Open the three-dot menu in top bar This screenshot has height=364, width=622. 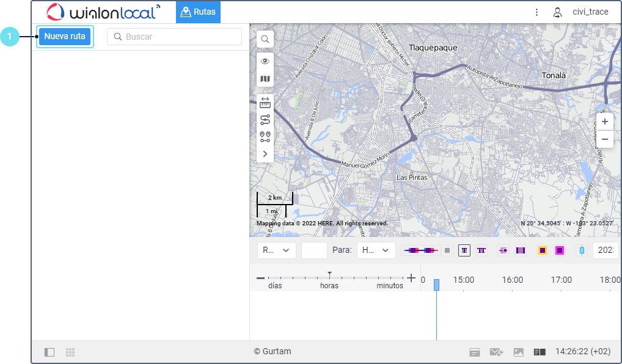(536, 12)
